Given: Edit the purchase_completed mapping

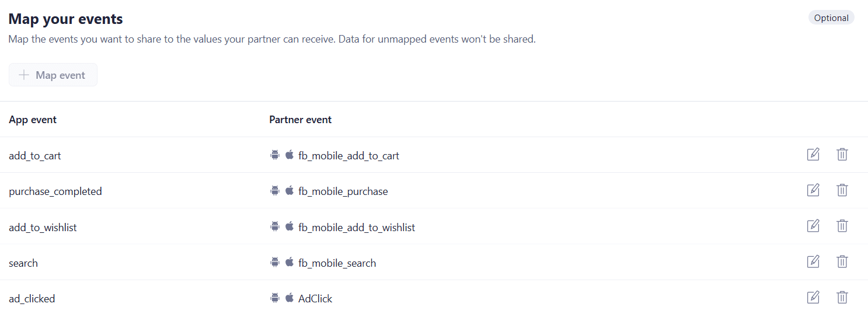Looking at the screenshot, I should point(813,190).
